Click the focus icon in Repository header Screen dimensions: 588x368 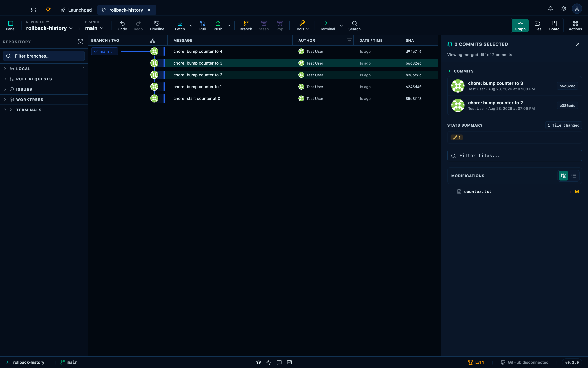(x=80, y=42)
